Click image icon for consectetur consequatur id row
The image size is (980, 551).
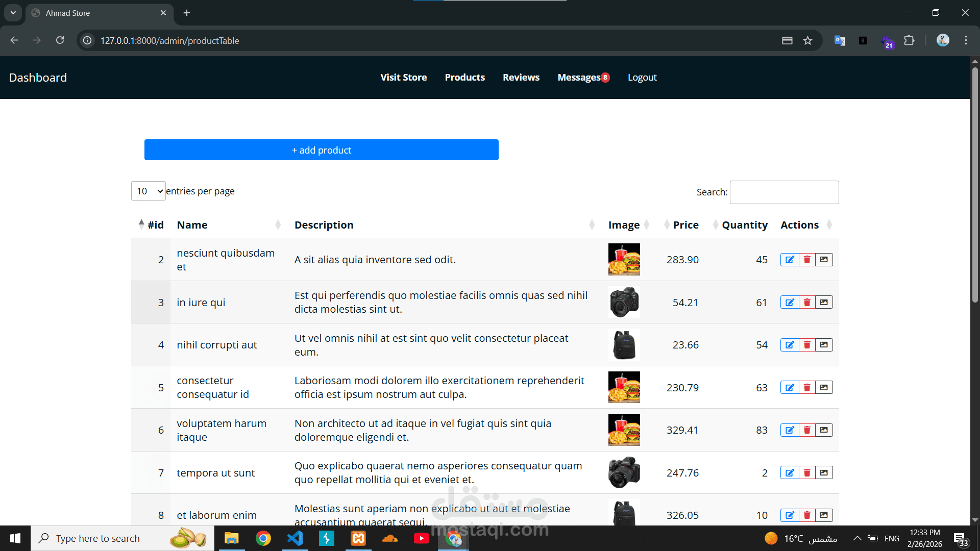(x=824, y=388)
